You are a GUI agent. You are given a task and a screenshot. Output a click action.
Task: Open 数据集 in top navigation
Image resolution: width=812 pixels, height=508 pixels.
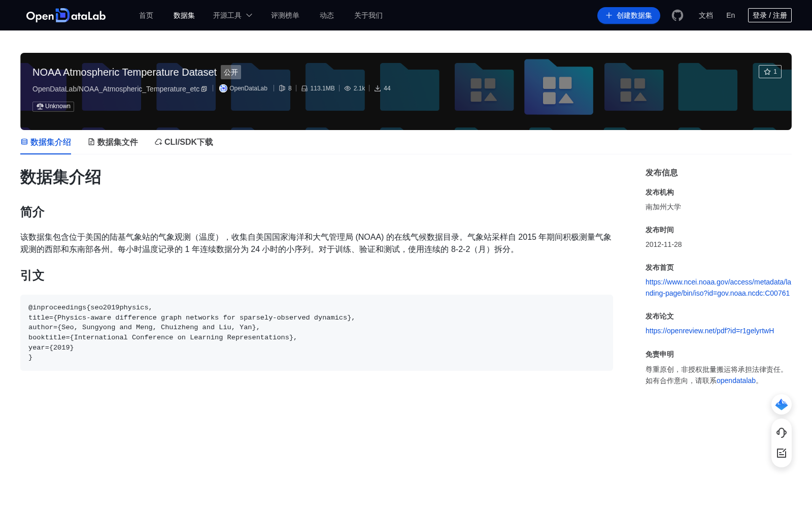[x=184, y=15]
